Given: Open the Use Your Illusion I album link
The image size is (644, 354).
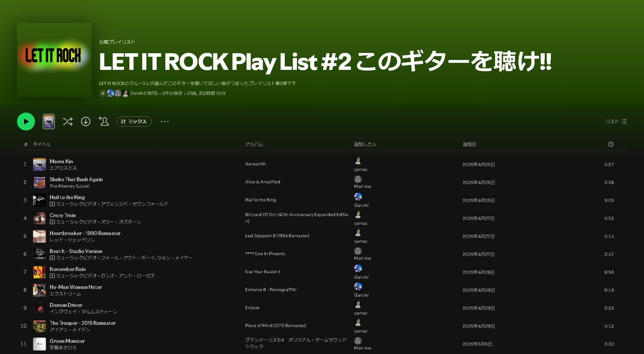Looking at the screenshot, I should (x=263, y=272).
